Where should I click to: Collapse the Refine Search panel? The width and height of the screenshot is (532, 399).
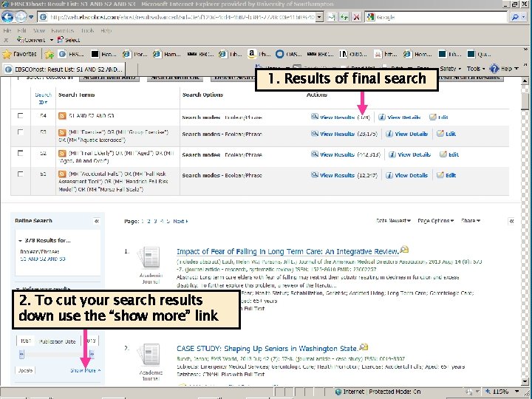(x=96, y=221)
